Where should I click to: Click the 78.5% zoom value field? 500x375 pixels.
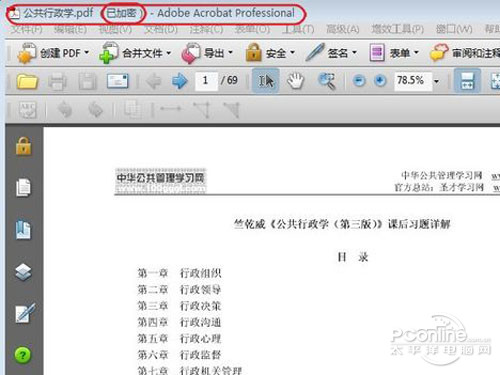(x=413, y=81)
